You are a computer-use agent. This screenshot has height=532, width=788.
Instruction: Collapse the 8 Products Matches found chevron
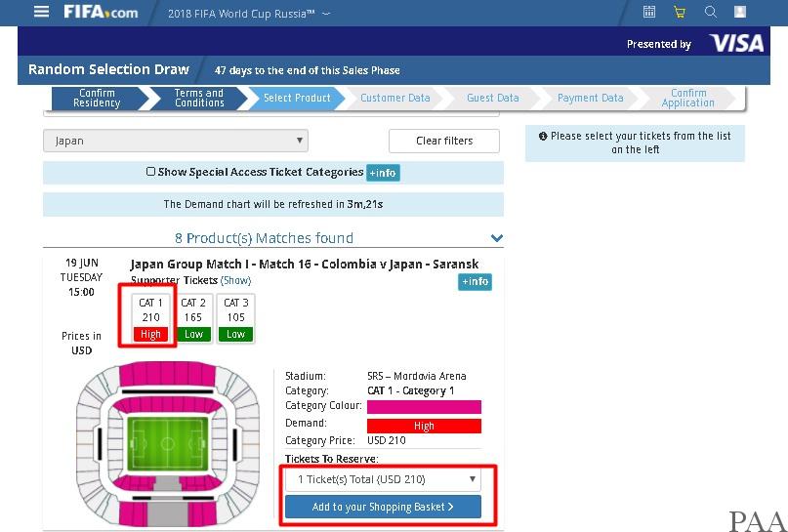coord(496,238)
